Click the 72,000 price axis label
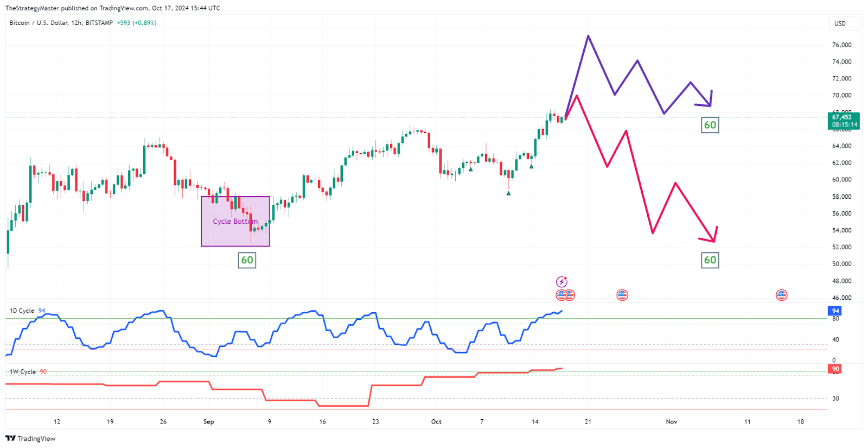 (842, 78)
